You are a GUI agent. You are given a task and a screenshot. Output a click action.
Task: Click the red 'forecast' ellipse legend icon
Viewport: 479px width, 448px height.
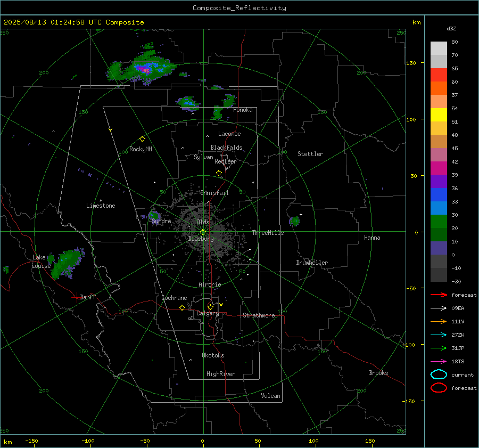pos(439,388)
